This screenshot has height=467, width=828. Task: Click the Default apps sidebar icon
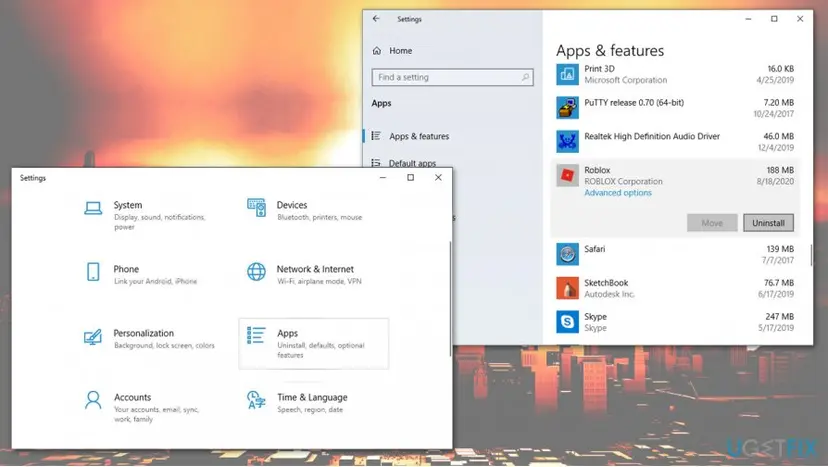point(376,163)
